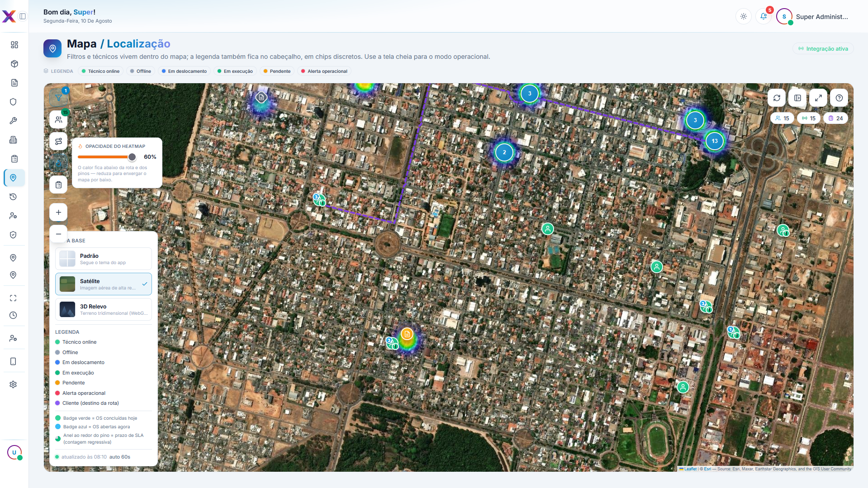This screenshot has width=868, height=488.
Task: Select the 3D Relevo base map option
Action: click(104, 309)
